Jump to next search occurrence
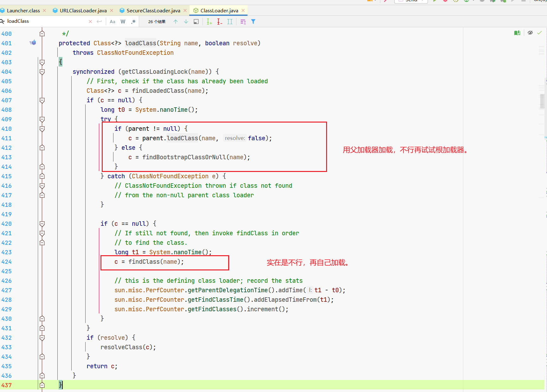Viewport: 547px width, 392px height. 186,22
